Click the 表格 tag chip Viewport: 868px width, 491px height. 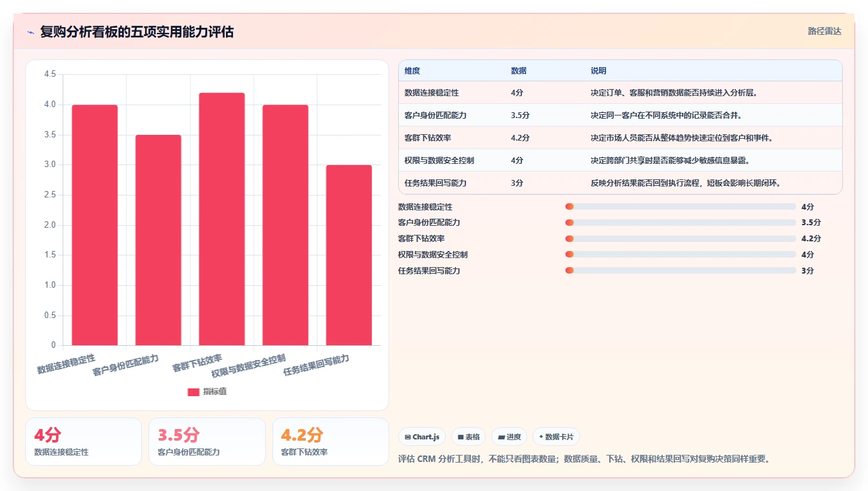pos(469,437)
